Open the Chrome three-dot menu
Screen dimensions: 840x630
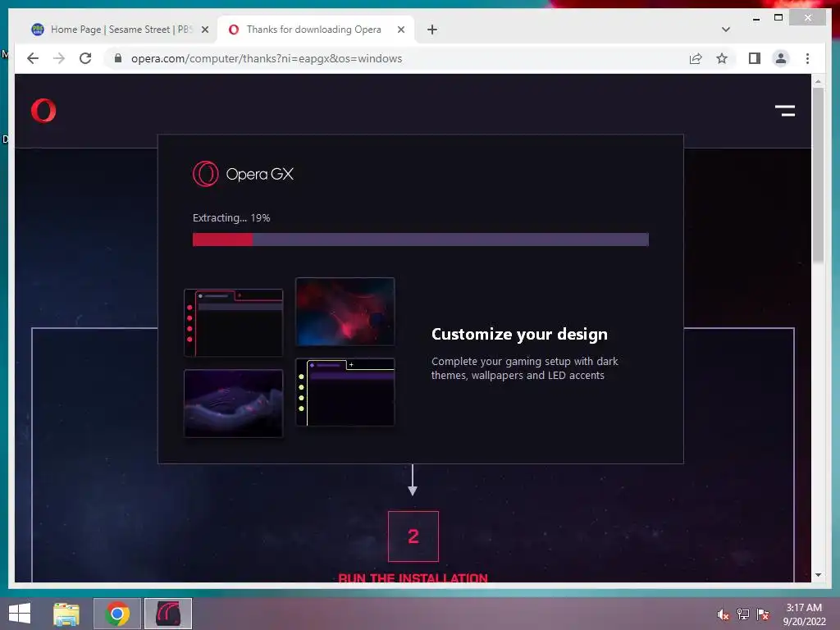pos(807,58)
